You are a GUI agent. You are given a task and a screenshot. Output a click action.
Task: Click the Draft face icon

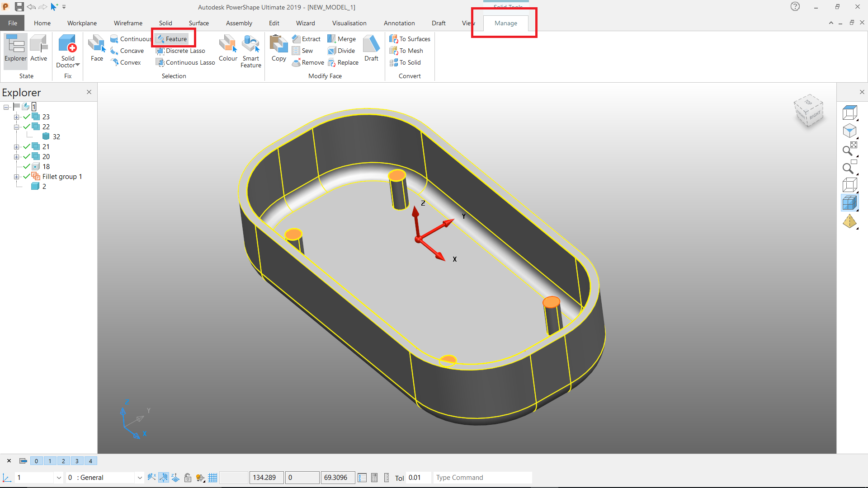371,45
